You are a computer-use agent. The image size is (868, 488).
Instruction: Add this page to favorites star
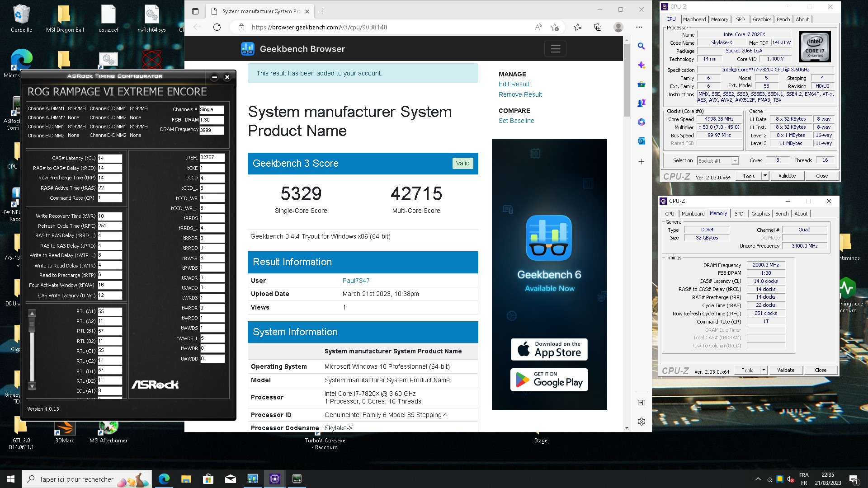tap(555, 27)
